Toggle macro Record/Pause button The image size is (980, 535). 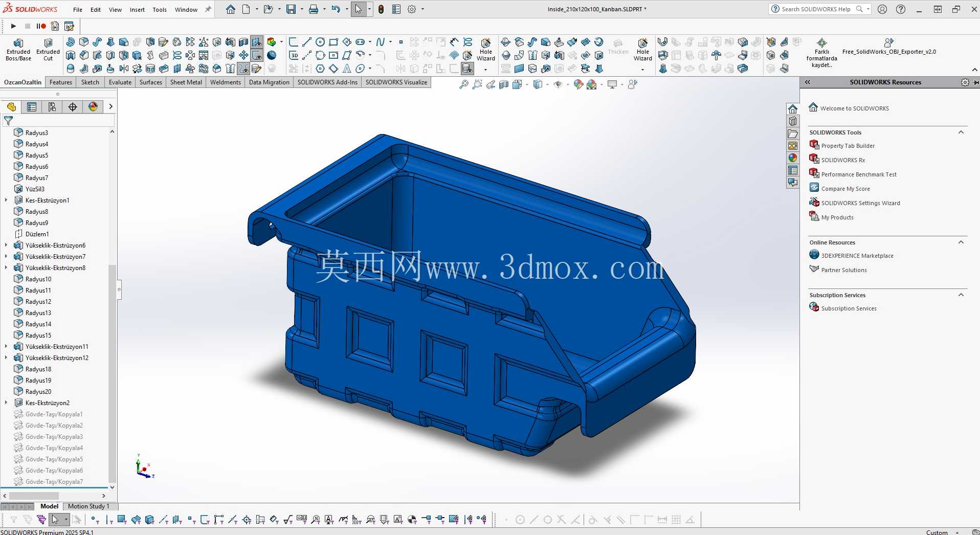point(41,26)
